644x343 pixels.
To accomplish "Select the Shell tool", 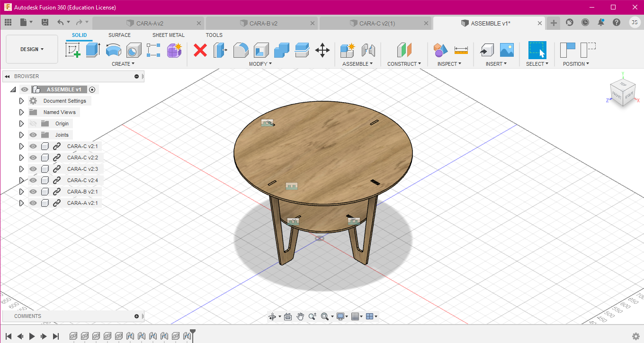I will (x=261, y=50).
